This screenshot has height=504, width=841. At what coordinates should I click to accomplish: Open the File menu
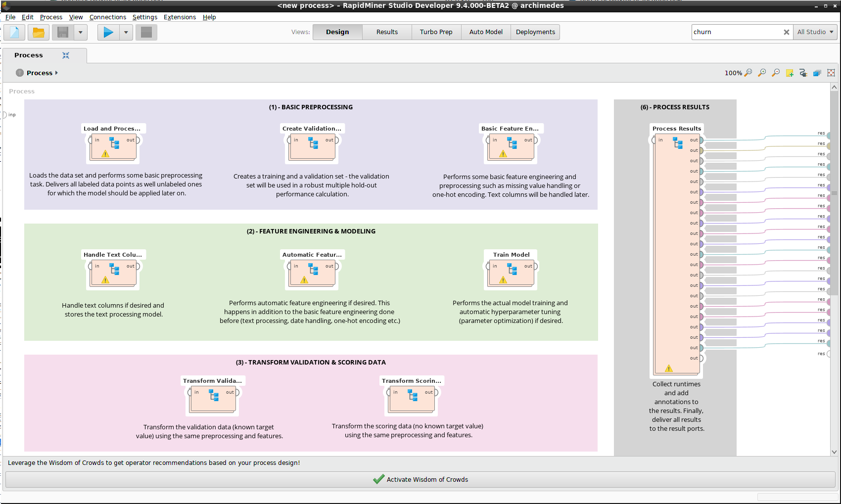click(x=10, y=17)
